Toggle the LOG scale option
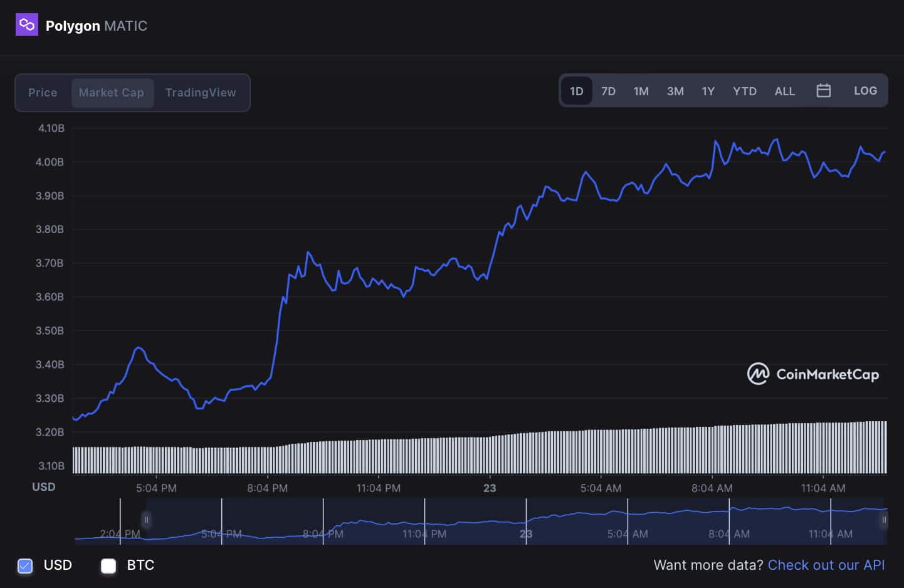 click(865, 90)
